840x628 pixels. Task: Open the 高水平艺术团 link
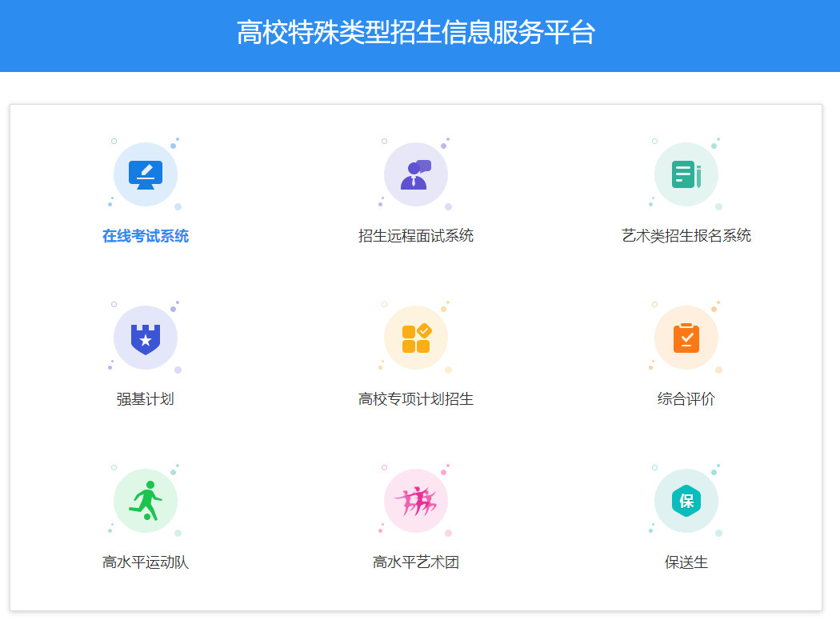[x=416, y=562]
